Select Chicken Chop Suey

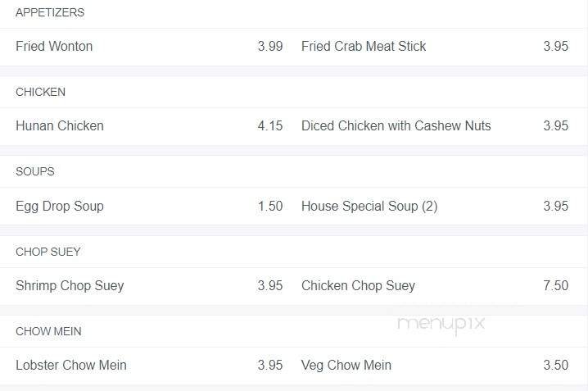[x=358, y=286]
